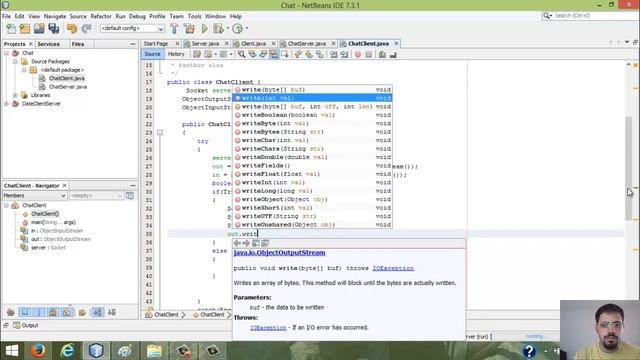
Task: Switch to the ChatServer.java tab
Action: (x=307, y=44)
